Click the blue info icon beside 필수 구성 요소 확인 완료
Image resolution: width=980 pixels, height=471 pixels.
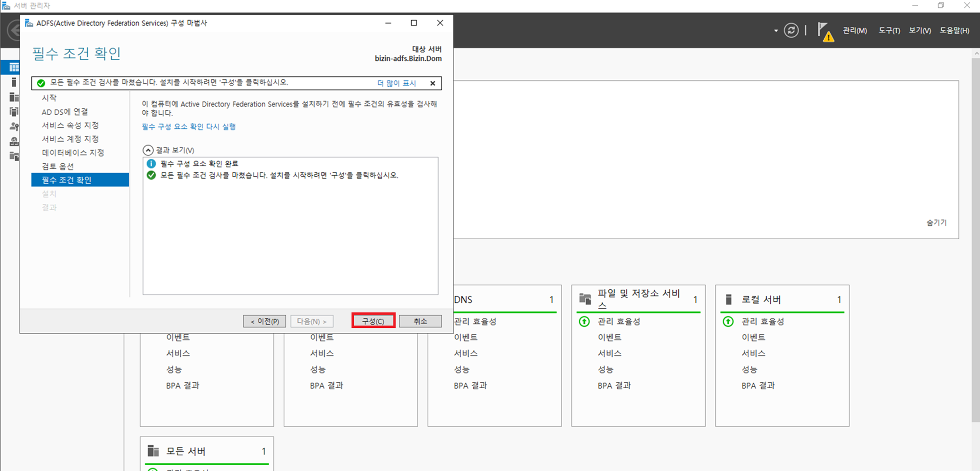tap(151, 164)
